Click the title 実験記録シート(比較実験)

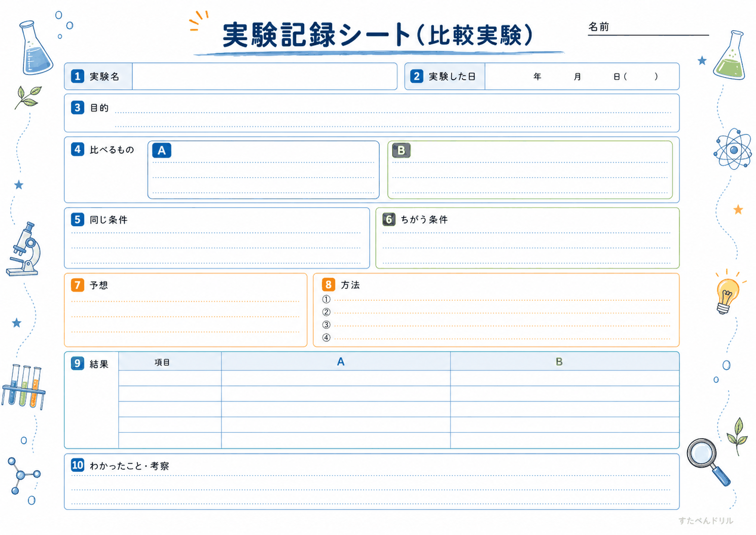pyautogui.click(x=378, y=35)
